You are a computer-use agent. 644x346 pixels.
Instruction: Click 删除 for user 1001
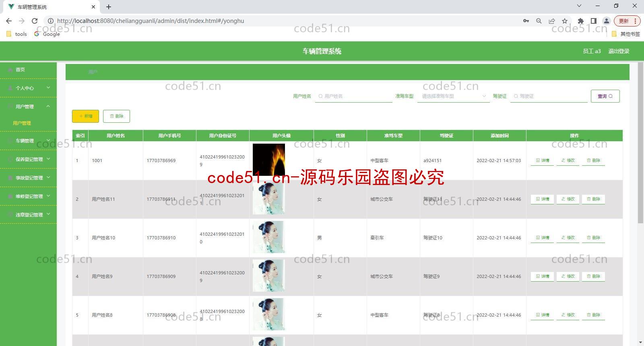click(x=593, y=161)
